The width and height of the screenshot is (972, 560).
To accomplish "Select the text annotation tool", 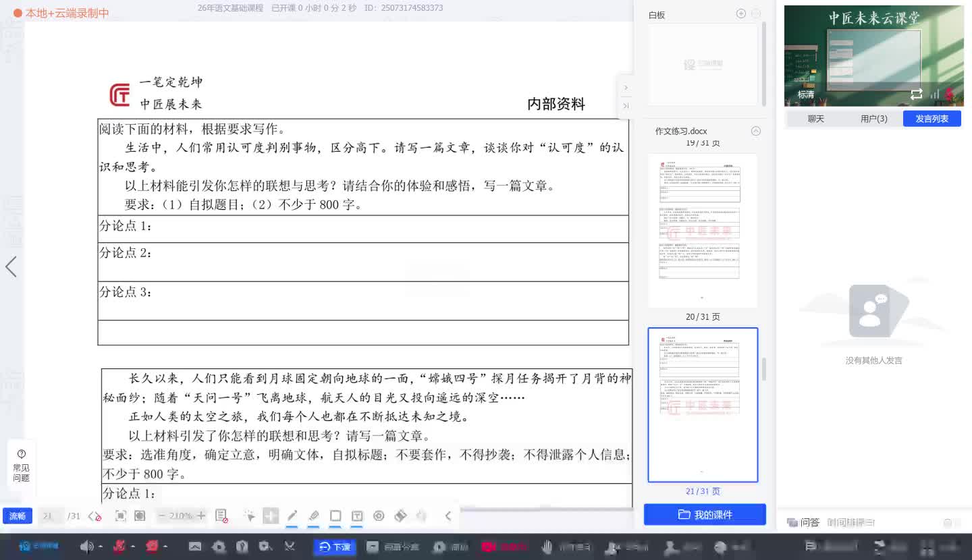I will coord(357,515).
